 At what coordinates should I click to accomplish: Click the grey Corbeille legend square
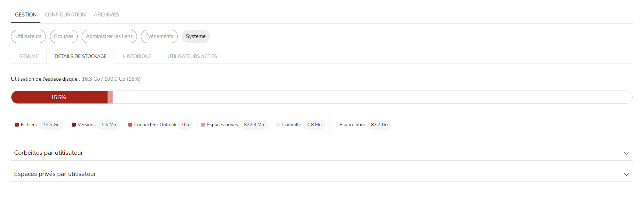[x=278, y=125]
